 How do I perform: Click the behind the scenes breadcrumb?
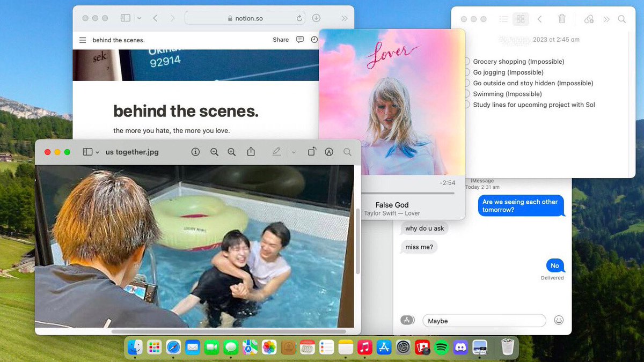(x=119, y=40)
